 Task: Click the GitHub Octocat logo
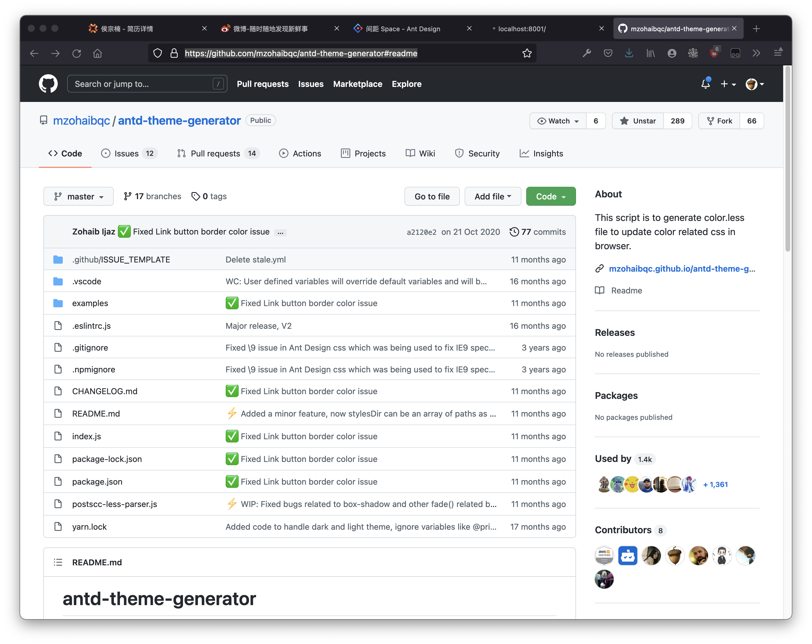tap(48, 84)
